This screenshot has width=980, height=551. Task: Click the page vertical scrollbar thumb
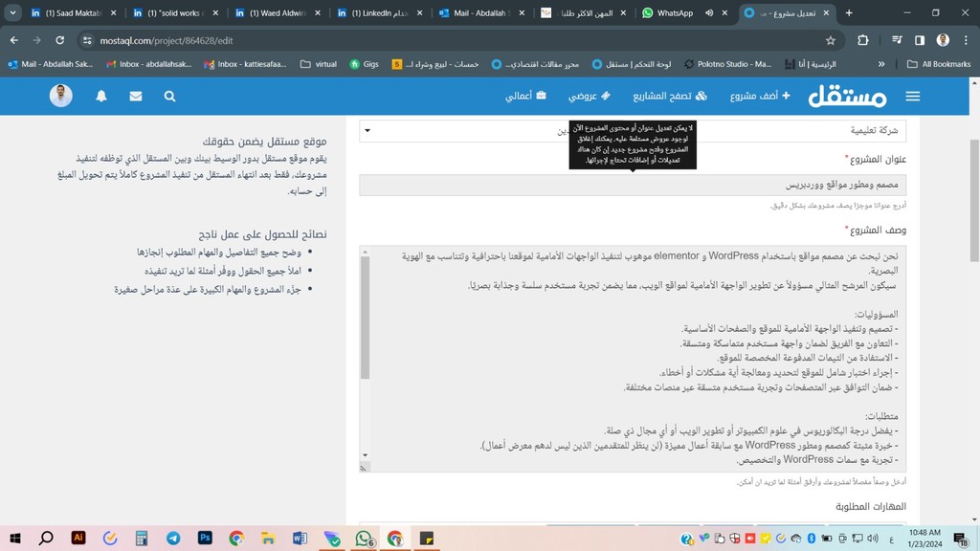pyautogui.click(x=974, y=201)
